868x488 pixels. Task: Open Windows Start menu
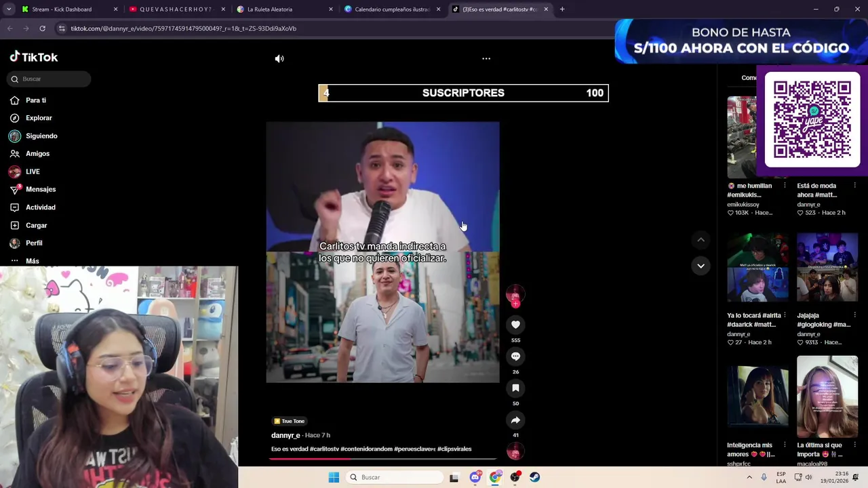334,477
